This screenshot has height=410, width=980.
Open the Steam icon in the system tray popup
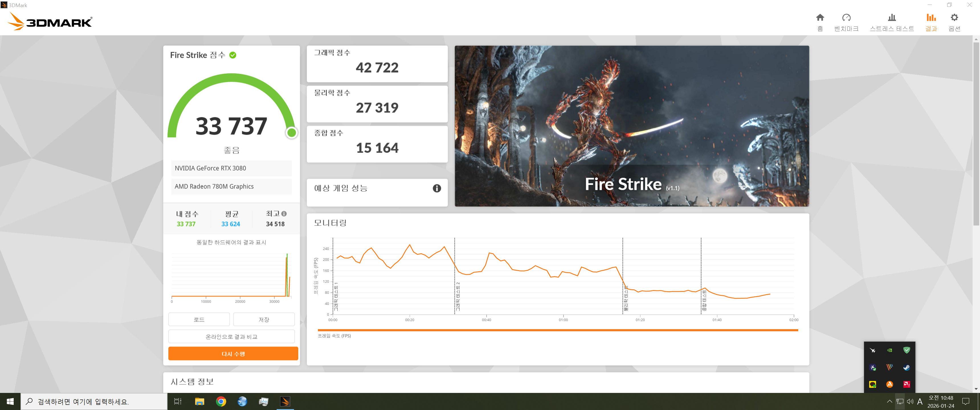click(x=906, y=367)
